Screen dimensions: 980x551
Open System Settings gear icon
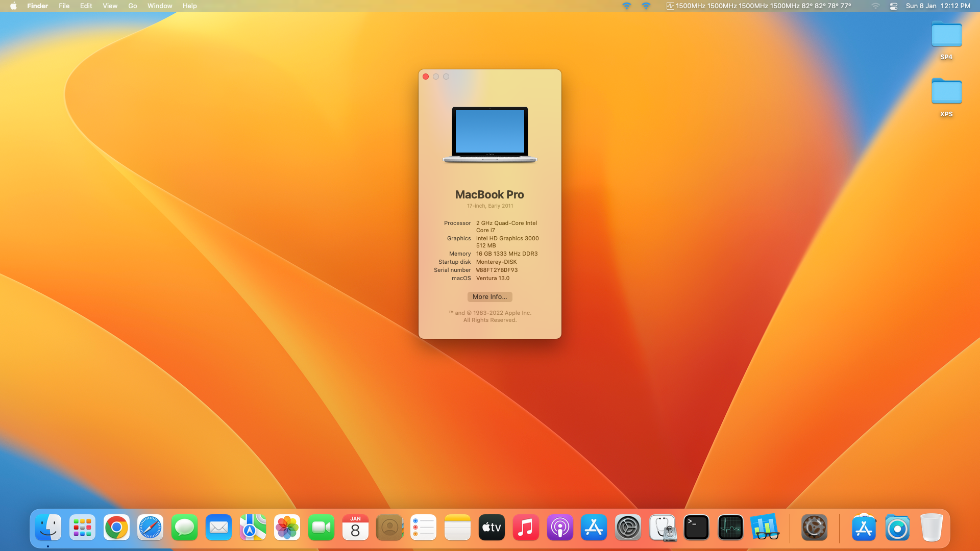click(x=628, y=528)
